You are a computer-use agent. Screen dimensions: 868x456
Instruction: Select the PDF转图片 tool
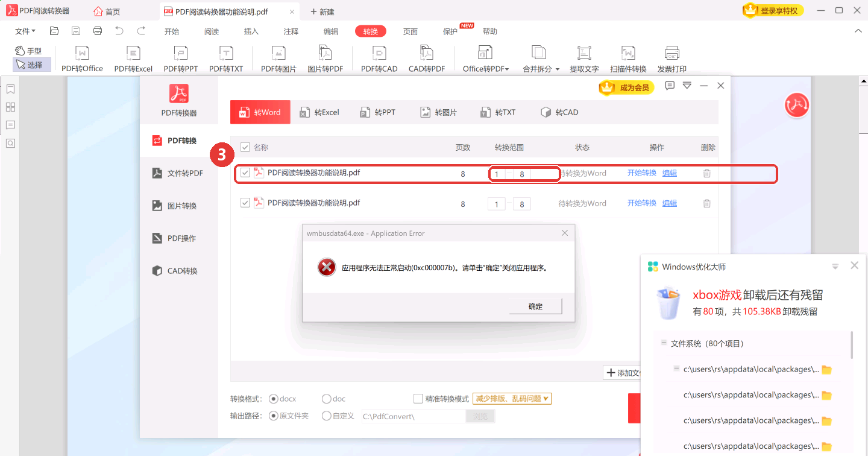(278, 59)
